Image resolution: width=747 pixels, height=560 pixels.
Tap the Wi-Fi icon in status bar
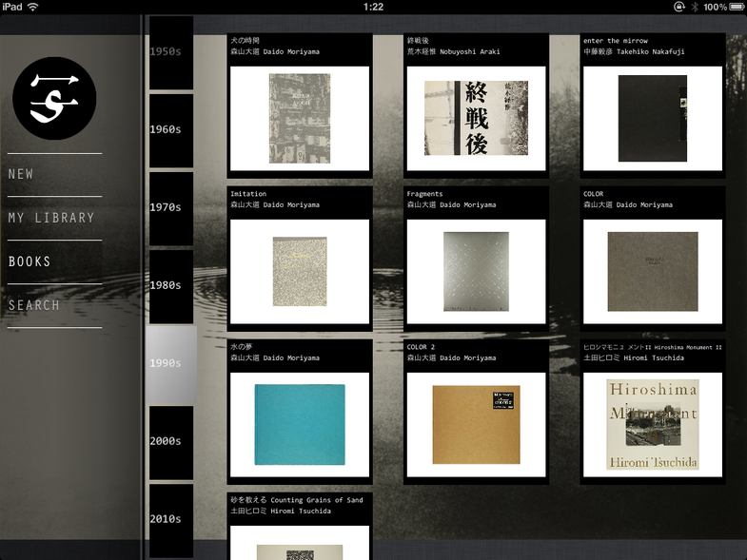[x=33, y=7]
